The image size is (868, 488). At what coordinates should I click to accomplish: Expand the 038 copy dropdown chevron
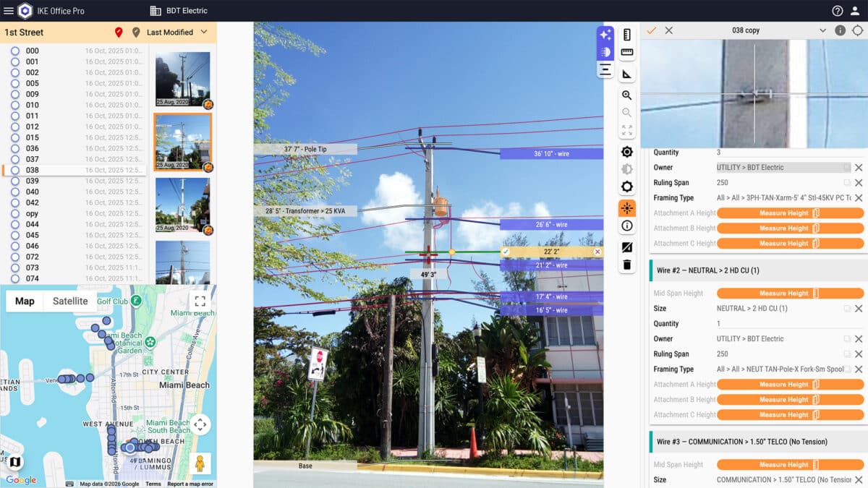coord(822,30)
